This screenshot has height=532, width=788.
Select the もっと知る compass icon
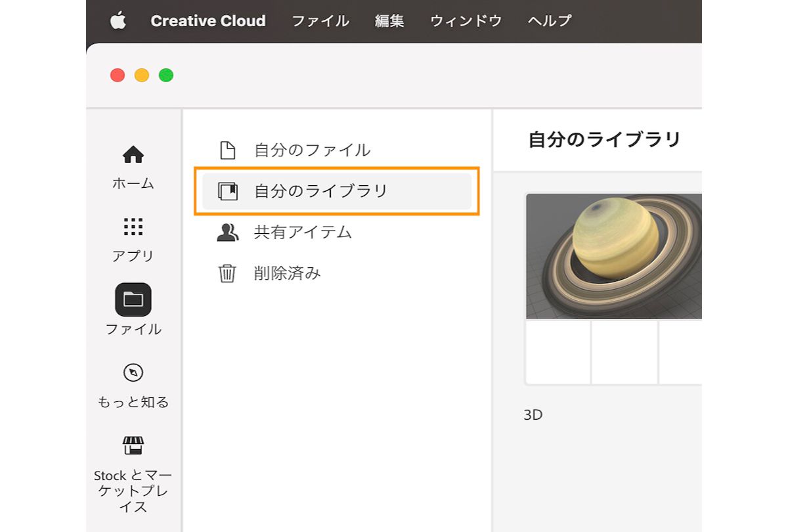click(133, 373)
